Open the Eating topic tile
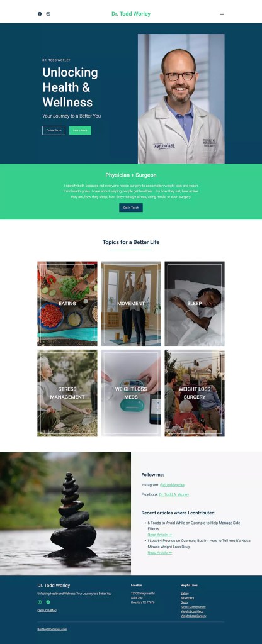This screenshot has height=644, width=262. 67,304
